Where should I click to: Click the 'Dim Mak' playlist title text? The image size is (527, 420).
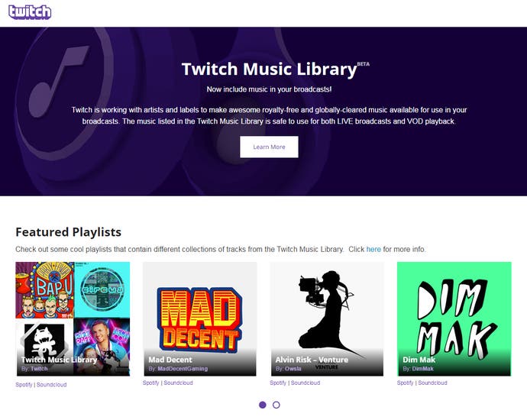pos(419,360)
